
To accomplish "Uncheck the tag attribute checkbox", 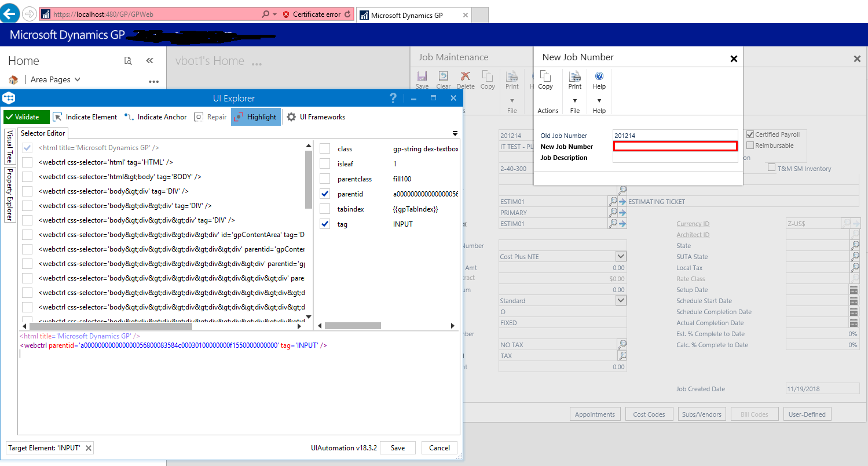I will point(325,224).
